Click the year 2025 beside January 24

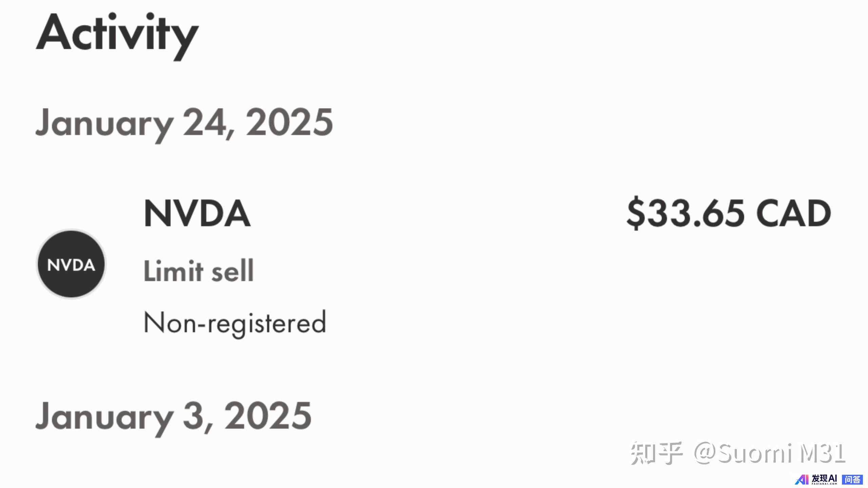tap(289, 123)
